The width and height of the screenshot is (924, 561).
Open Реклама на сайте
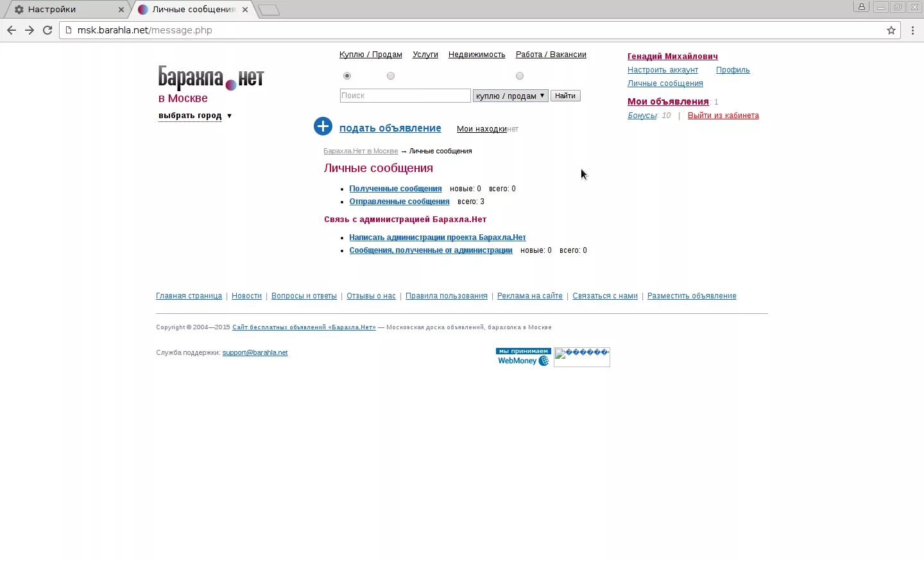[x=530, y=296]
